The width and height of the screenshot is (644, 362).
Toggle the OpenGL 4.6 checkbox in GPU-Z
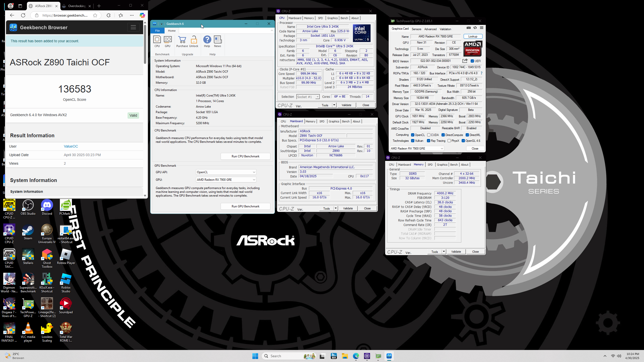tap(463, 141)
